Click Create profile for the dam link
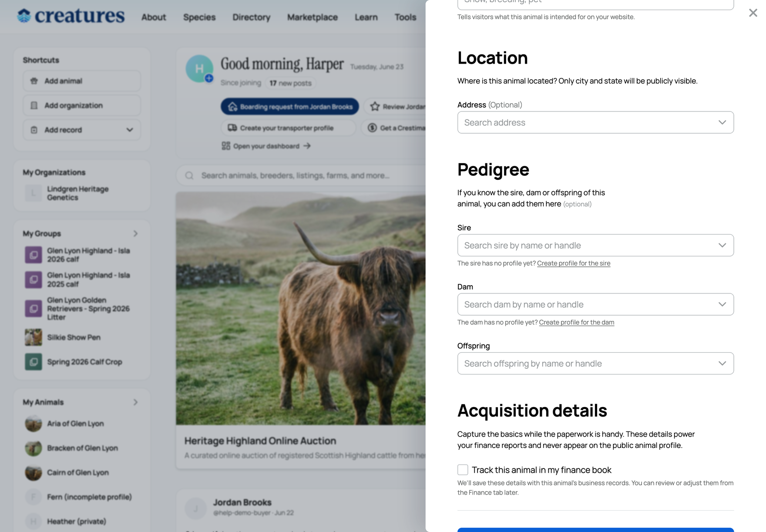This screenshot has height=532, width=766. (577, 323)
